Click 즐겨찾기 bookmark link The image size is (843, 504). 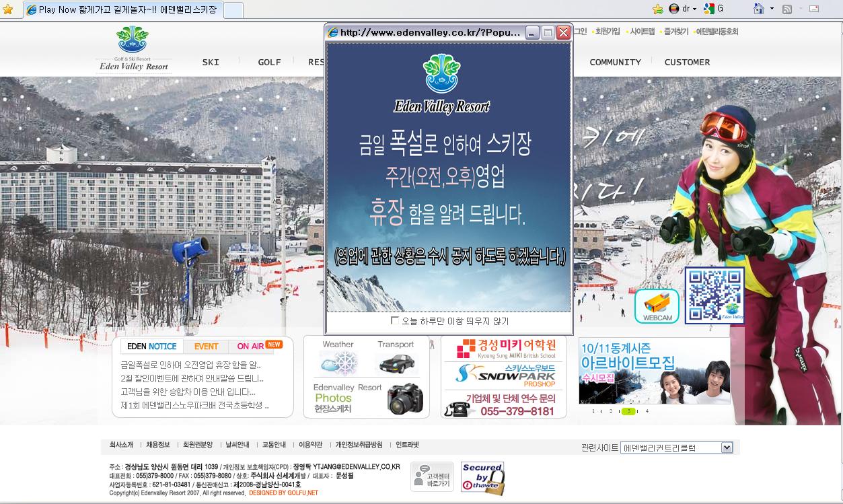[675, 31]
